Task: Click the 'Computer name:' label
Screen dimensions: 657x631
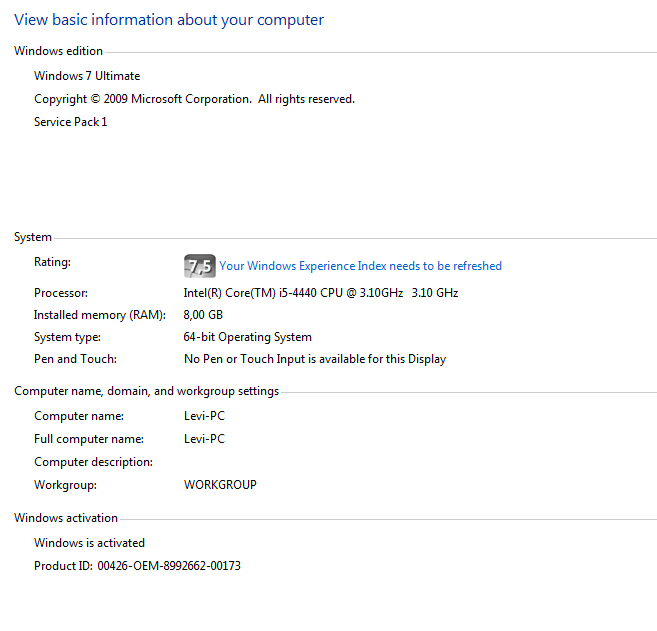Action: (x=79, y=416)
